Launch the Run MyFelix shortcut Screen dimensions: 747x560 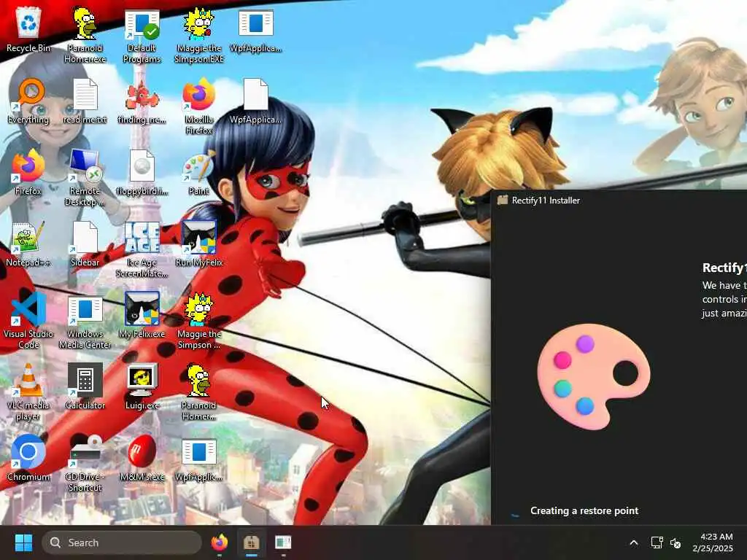pos(198,244)
